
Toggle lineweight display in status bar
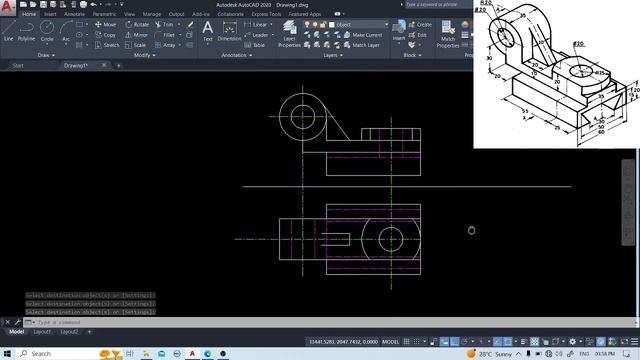click(523, 342)
